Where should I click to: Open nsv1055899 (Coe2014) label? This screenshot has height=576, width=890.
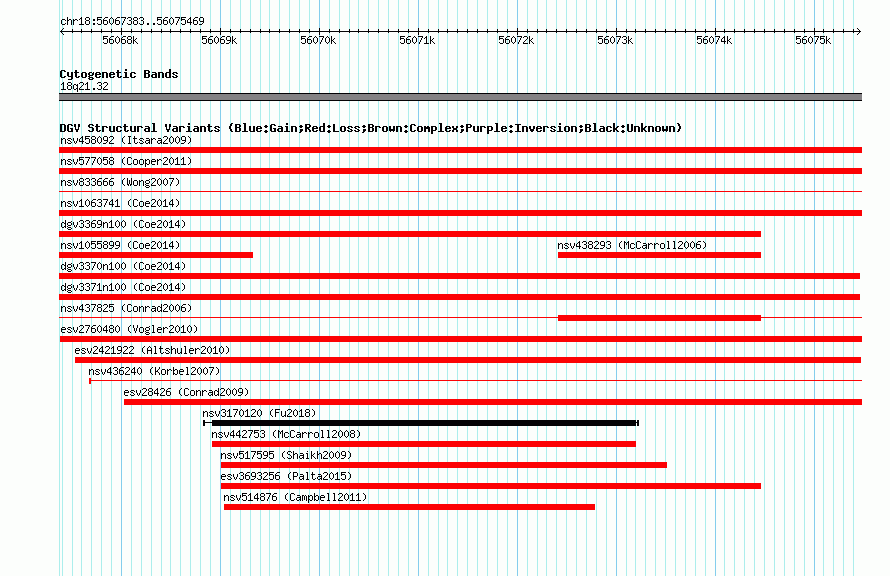click(120, 245)
